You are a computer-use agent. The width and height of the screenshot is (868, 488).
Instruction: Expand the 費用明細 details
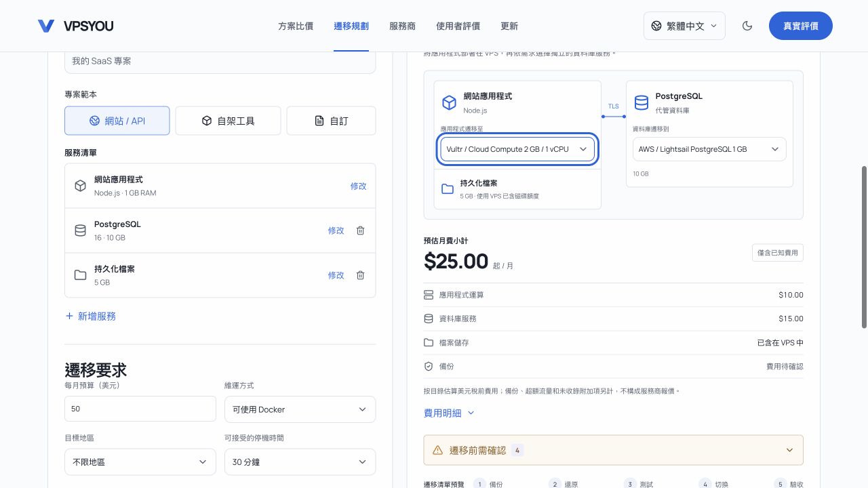coord(449,413)
